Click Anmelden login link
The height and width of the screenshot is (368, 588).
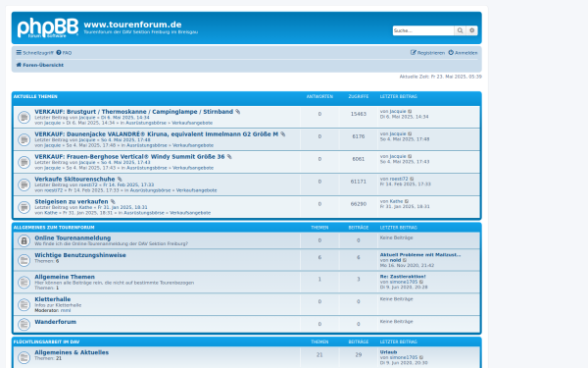click(464, 53)
